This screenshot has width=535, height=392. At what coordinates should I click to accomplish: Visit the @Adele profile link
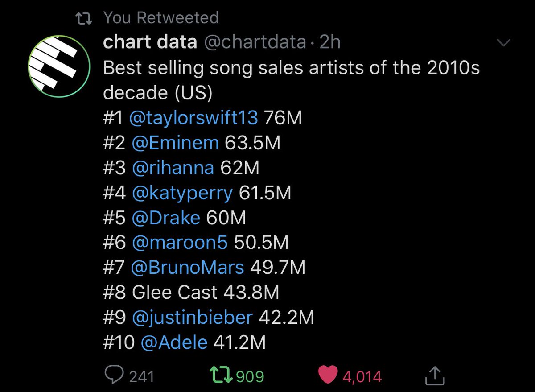pos(174,343)
